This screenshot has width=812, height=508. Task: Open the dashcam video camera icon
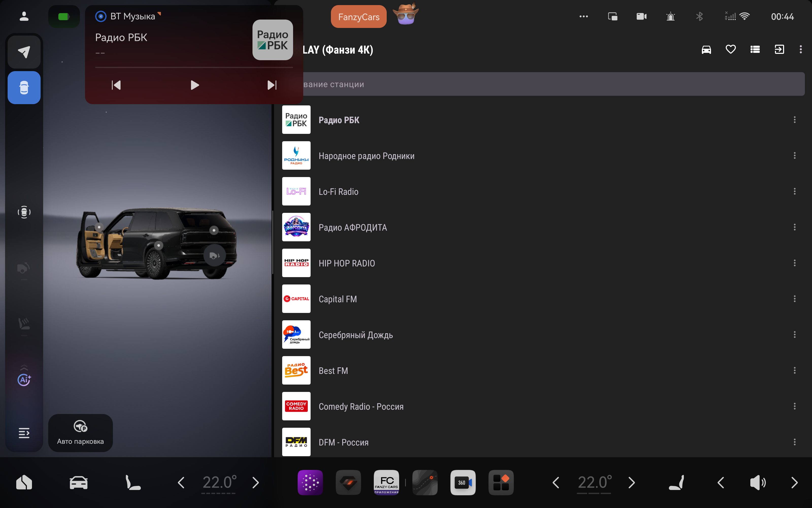click(x=641, y=17)
